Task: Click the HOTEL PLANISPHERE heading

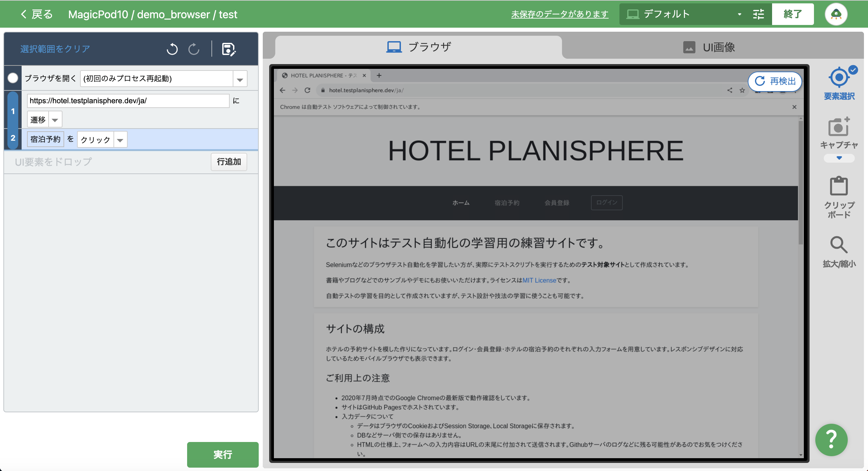Action: click(x=536, y=151)
